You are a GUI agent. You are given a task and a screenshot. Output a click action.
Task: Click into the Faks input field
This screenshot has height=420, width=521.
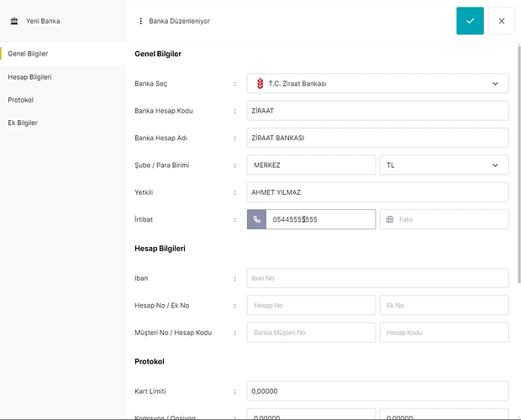pos(444,219)
